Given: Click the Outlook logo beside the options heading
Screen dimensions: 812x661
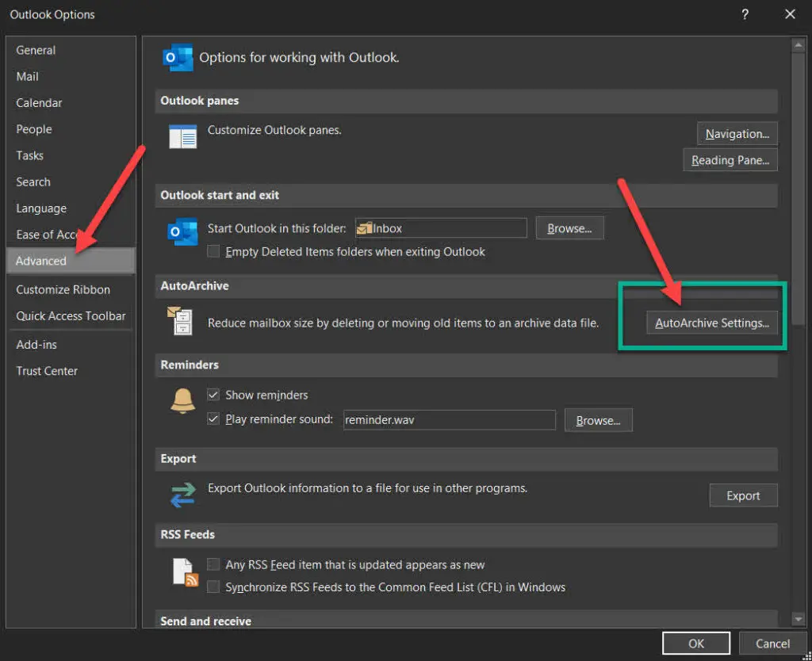Looking at the screenshot, I should 178,57.
